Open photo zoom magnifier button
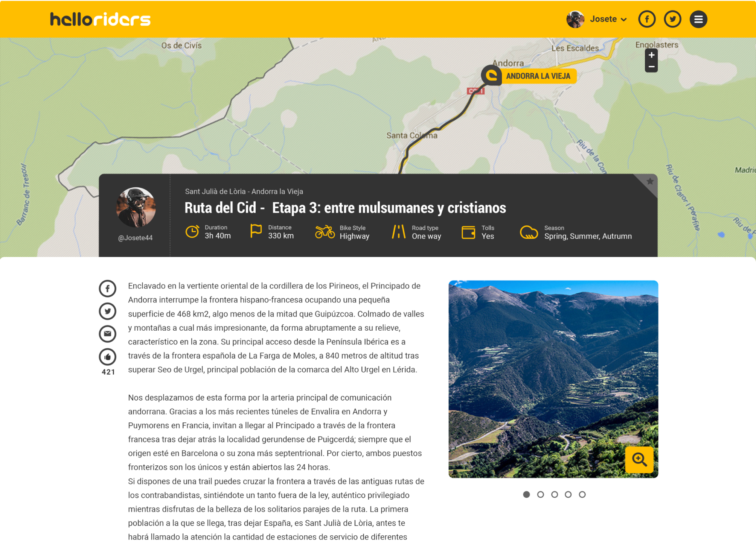 point(639,459)
